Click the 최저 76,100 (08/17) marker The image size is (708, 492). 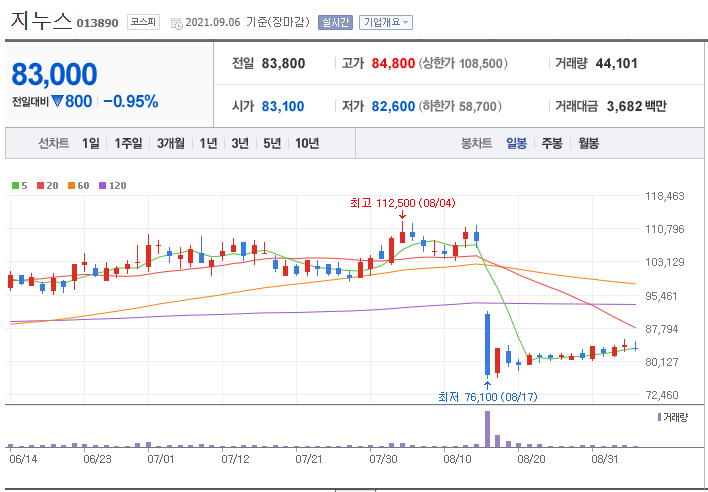tap(488, 397)
